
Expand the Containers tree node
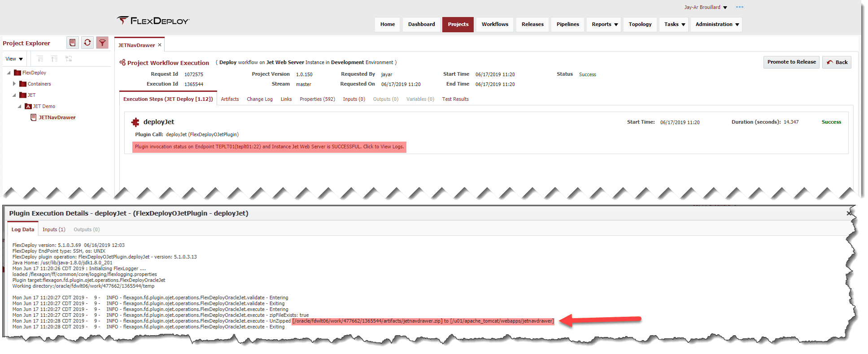tap(14, 84)
